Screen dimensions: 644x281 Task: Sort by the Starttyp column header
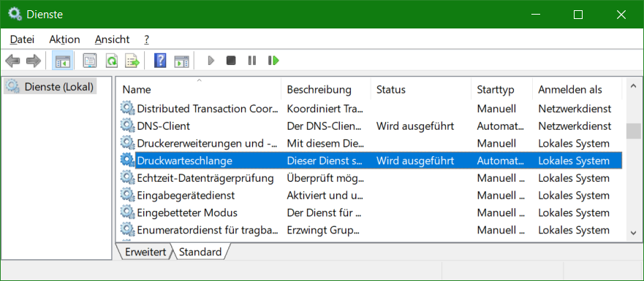501,90
